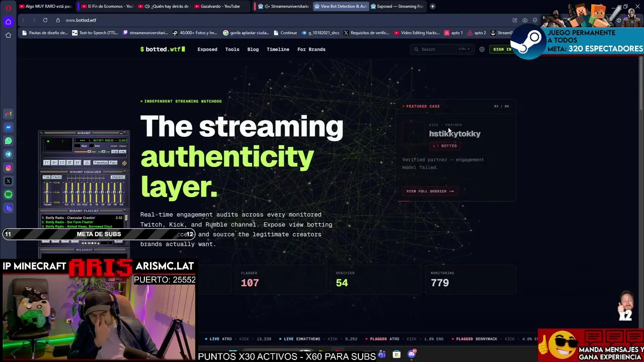Open X/Twitter in the sidebar
The height and width of the screenshot is (362, 644).
8,181
